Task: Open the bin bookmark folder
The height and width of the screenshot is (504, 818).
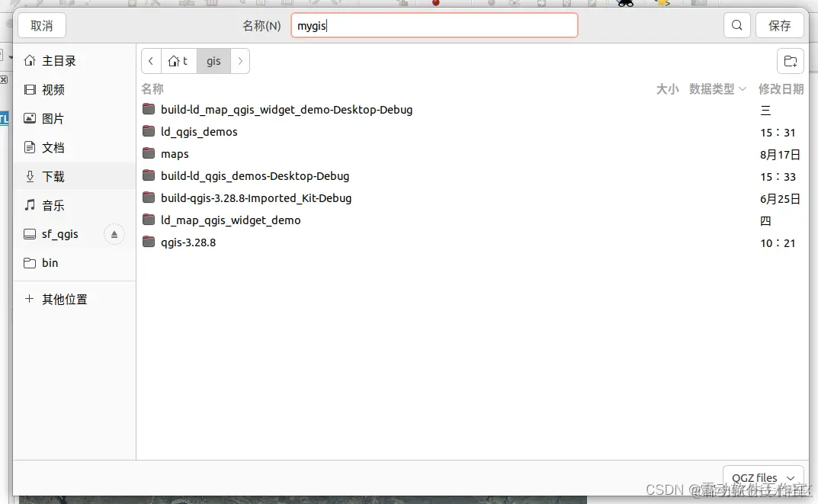Action: click(75, 263)
